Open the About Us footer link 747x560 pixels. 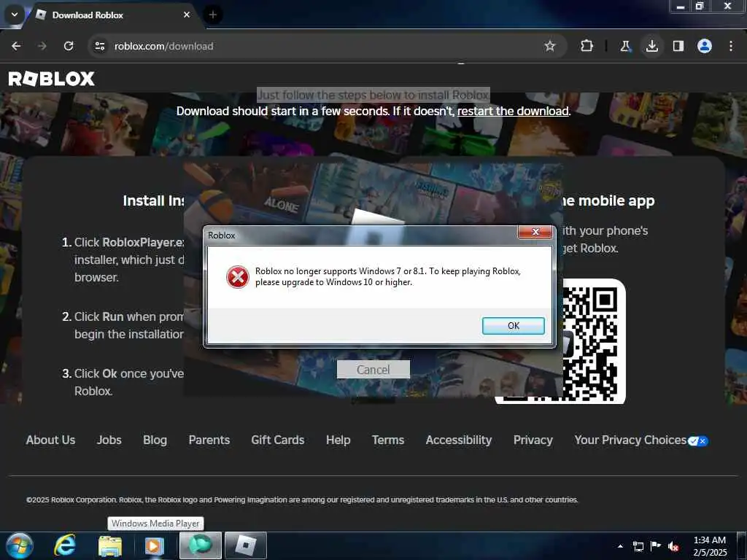(x=50, y=440)
